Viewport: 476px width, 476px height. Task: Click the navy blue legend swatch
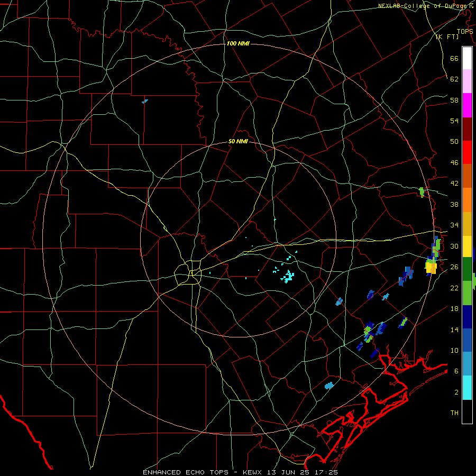coord(467,317)
